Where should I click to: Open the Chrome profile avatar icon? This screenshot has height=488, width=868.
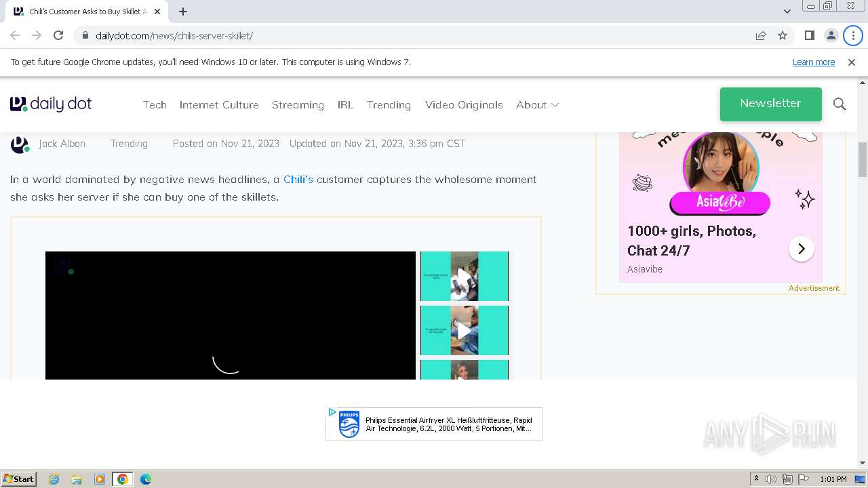click(831, 35)
